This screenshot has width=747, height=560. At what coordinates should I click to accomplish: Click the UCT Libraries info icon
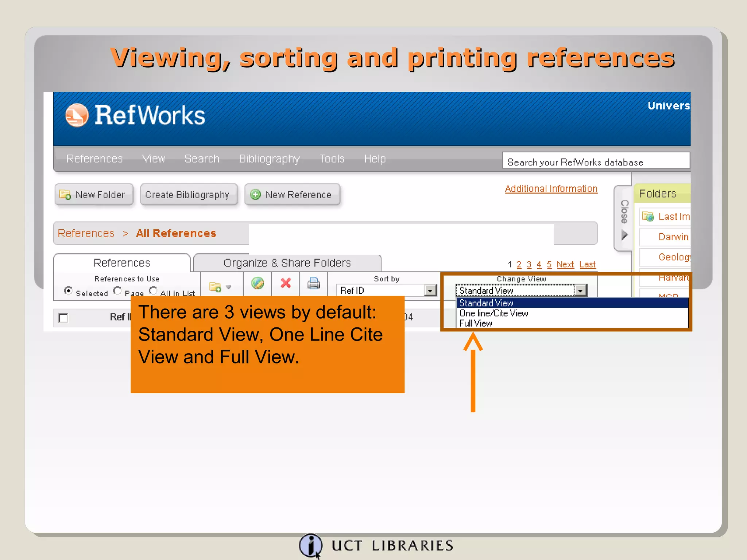[310, 545]
